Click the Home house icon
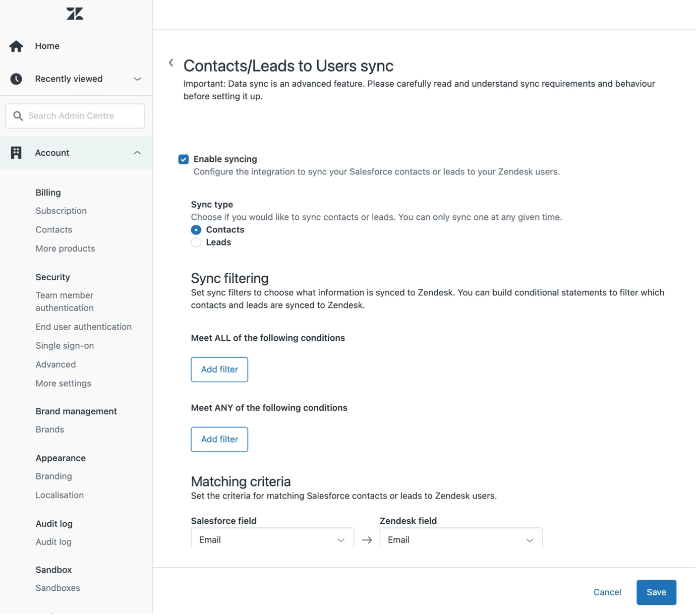The image size is (698, 616). [16, 46]
